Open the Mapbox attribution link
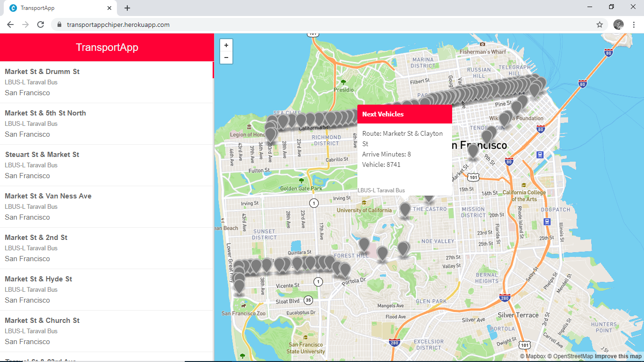This screenshot has height=362, width=644. (533, 356)
